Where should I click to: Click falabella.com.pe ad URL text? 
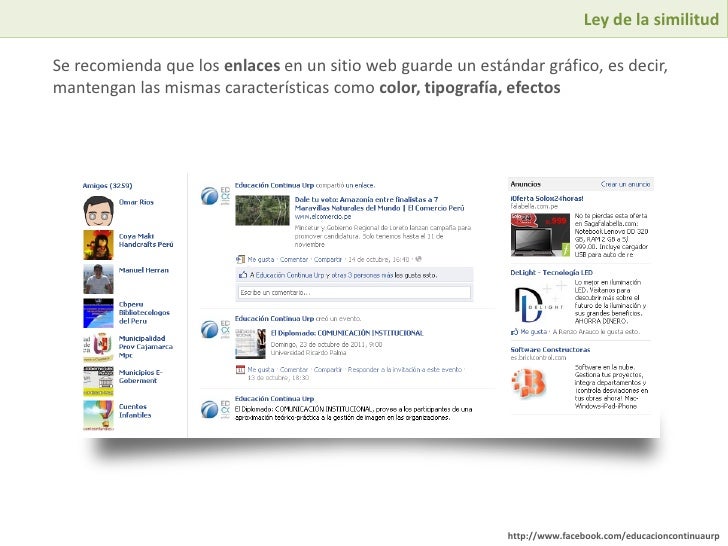[x=534, y=206]
